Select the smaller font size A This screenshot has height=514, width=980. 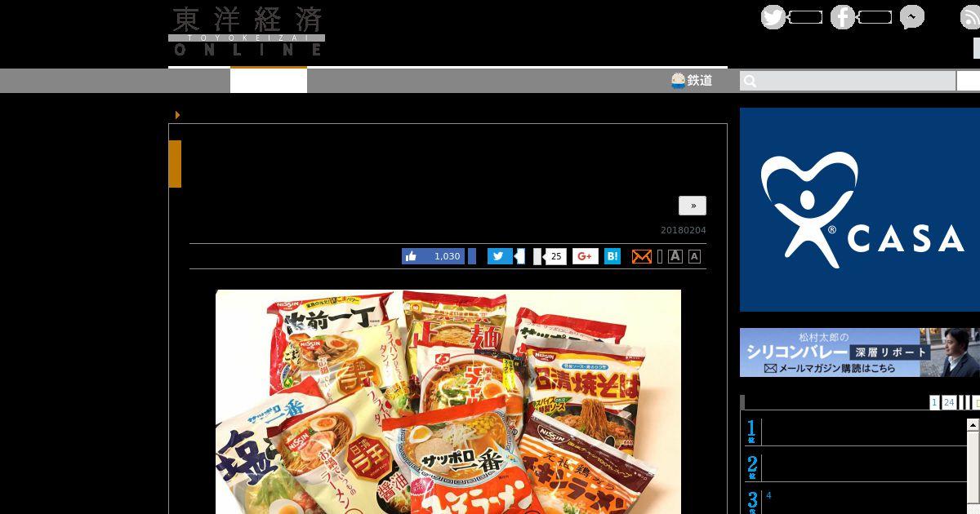[x=694, y=256]
